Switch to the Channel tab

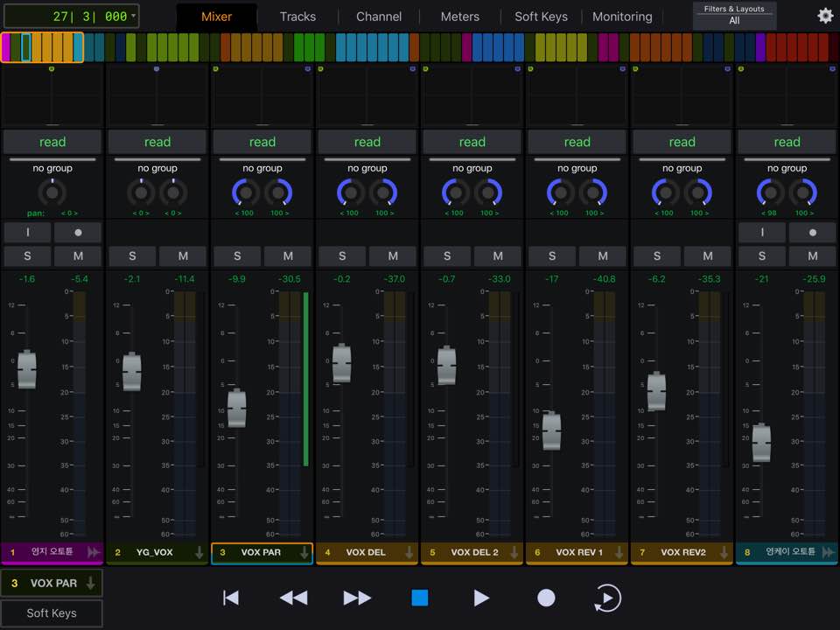pos(379,17)
